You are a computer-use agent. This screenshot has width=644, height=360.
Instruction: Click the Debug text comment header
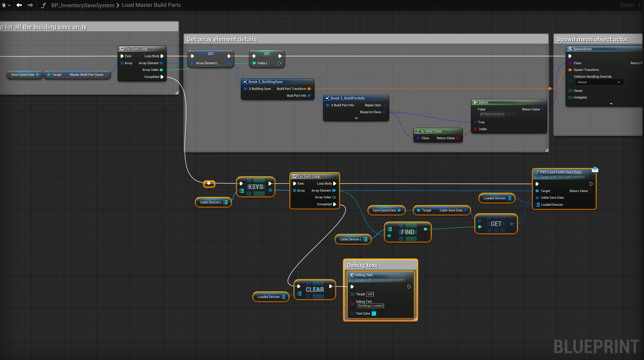click(x=362, y=265)
